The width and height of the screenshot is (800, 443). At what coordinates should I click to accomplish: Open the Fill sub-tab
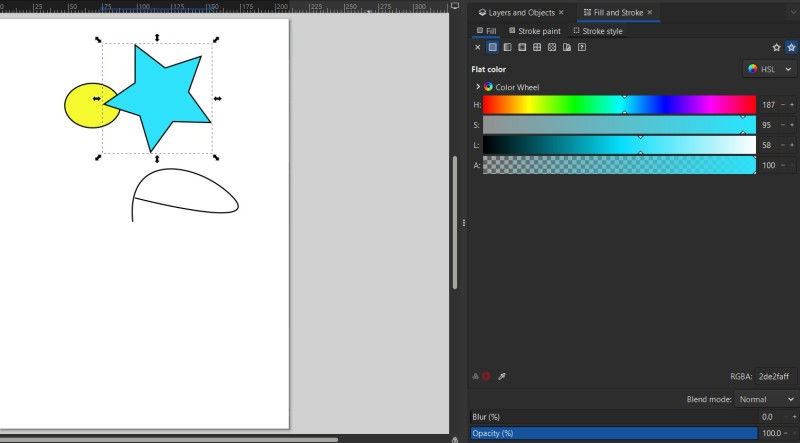(486, 31)
